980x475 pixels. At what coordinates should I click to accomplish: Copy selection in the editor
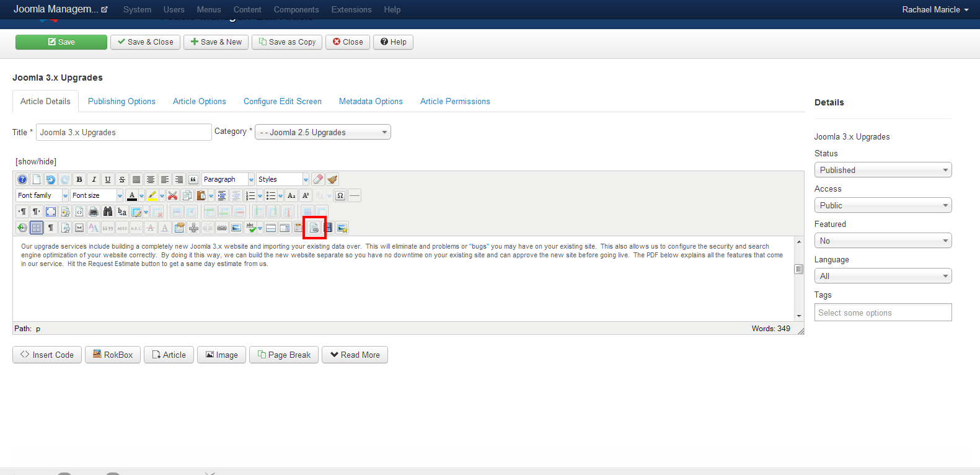(x=187, y=195)
